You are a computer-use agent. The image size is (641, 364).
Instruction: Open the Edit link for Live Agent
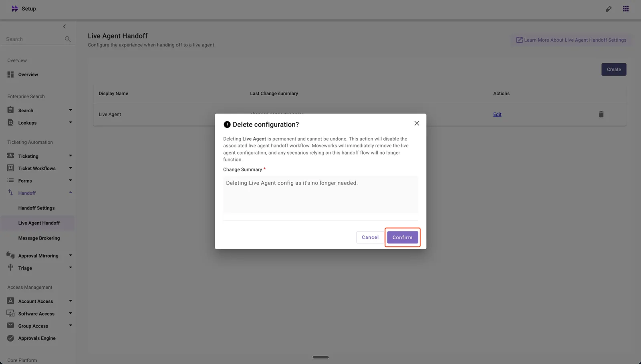point(497,115)
